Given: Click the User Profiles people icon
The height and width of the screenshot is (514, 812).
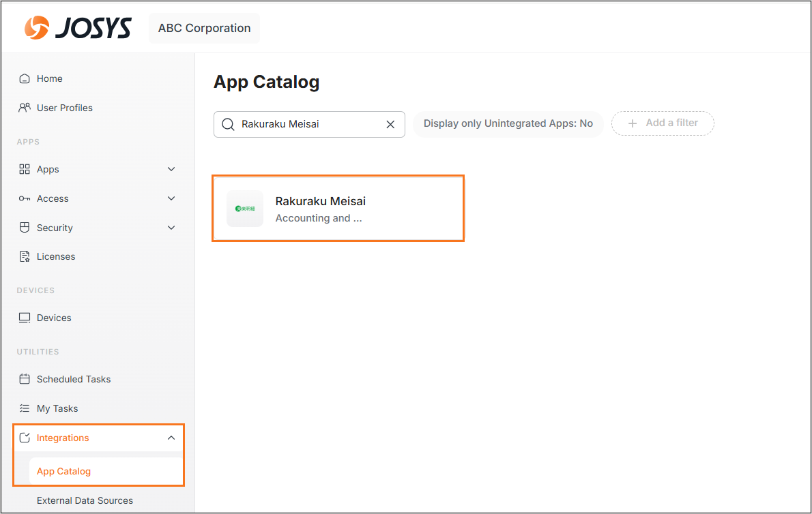Looking at the screenshot, I should (25, 108).
